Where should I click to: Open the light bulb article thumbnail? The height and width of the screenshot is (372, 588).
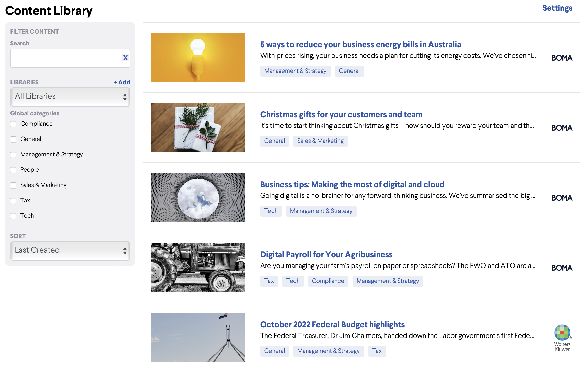[198, 58]
